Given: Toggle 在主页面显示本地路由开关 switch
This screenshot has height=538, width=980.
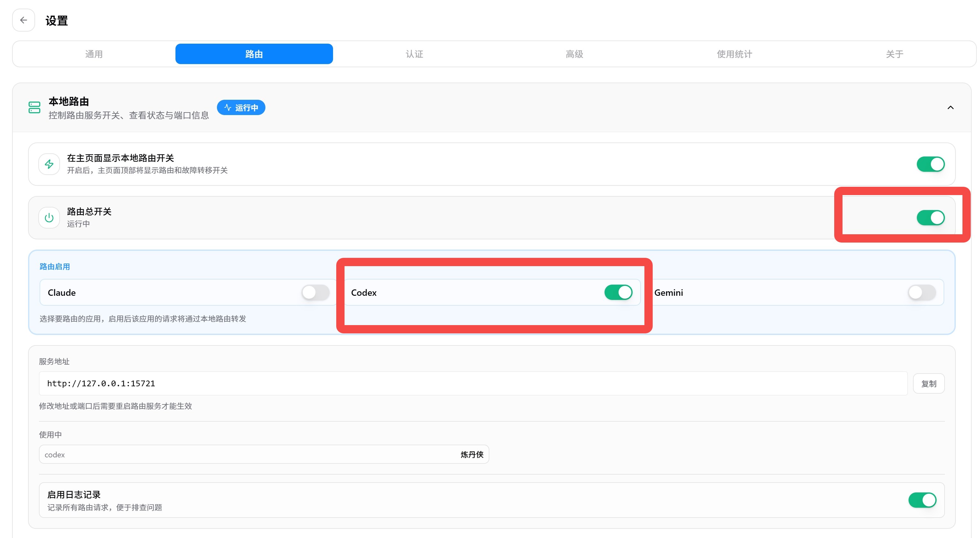Looking at the screenshot, I should point(931,164).
